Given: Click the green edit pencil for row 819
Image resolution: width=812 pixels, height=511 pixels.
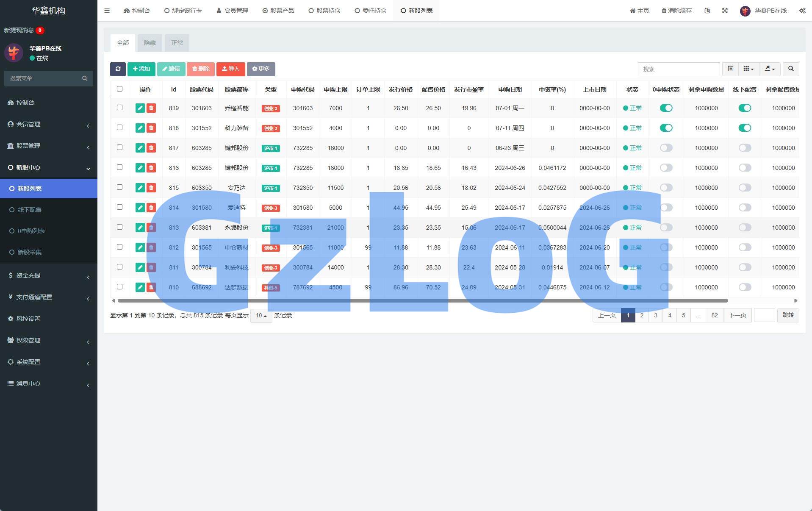Looking at the screenshot, I should click(140, 108).
